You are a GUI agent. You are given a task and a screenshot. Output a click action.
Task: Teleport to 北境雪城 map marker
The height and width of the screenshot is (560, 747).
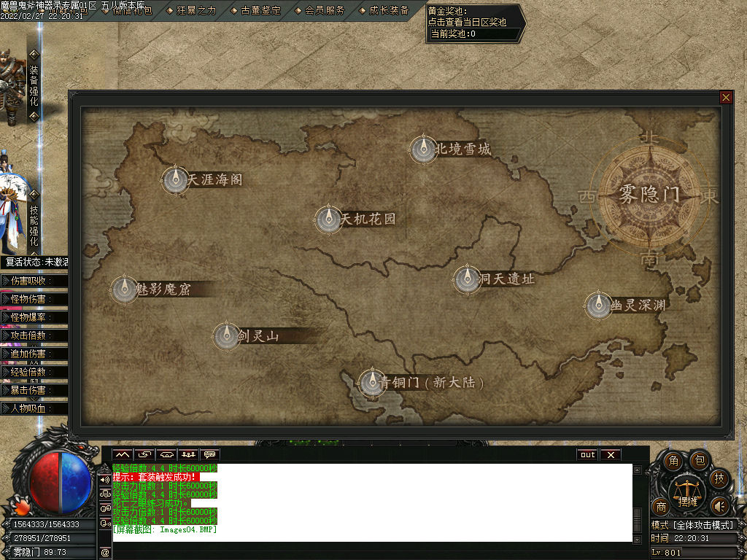click(423, 149)
